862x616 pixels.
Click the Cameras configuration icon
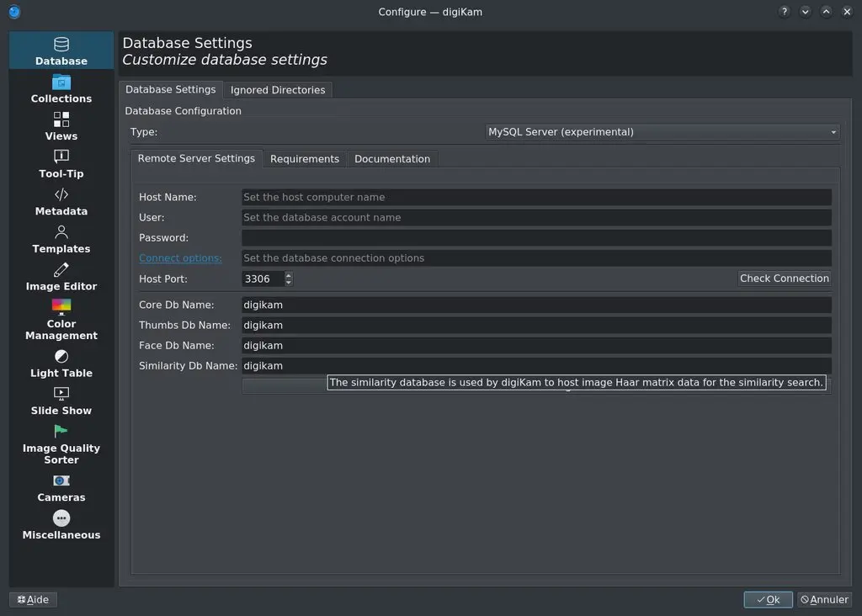(61, 480)
